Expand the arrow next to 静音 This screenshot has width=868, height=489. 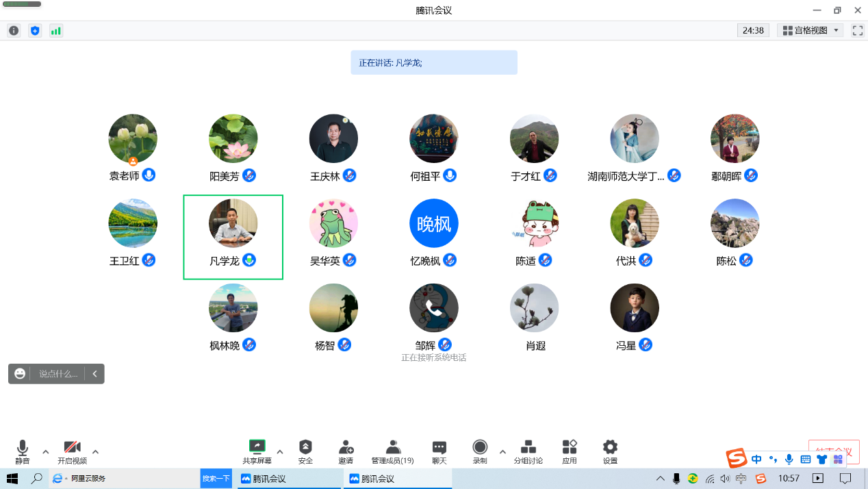(x=46, y=452)
